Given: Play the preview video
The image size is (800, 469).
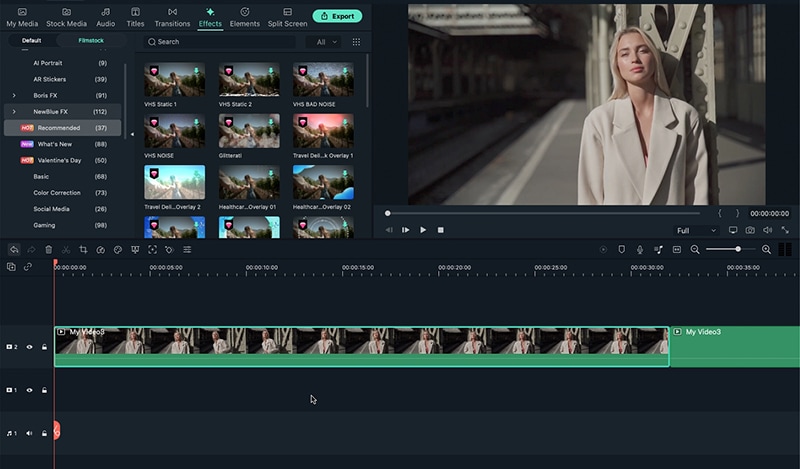Looking at the screenshot, I should coord(423,230).
